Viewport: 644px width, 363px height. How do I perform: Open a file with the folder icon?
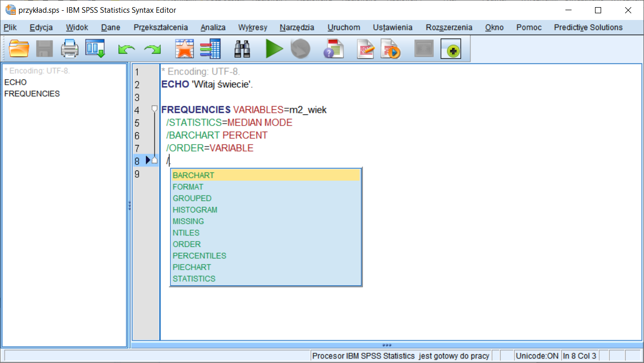(x=19, y=49)
